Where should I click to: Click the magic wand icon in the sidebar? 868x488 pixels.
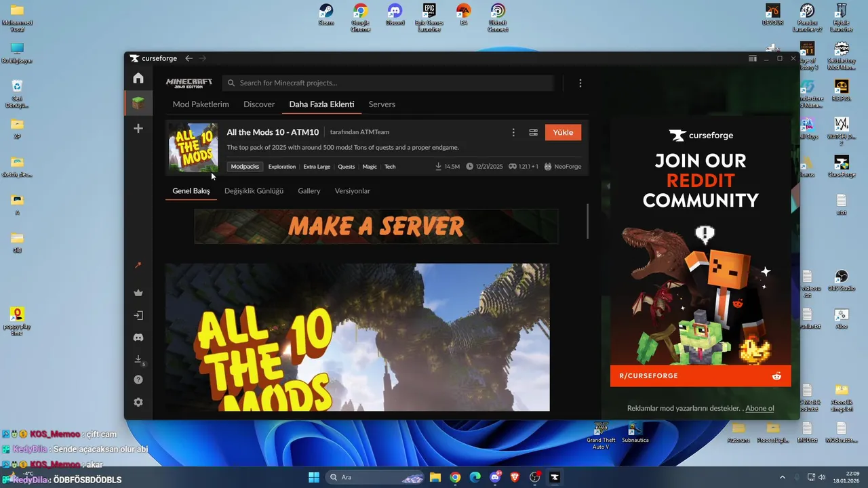(x=138, y=266)
